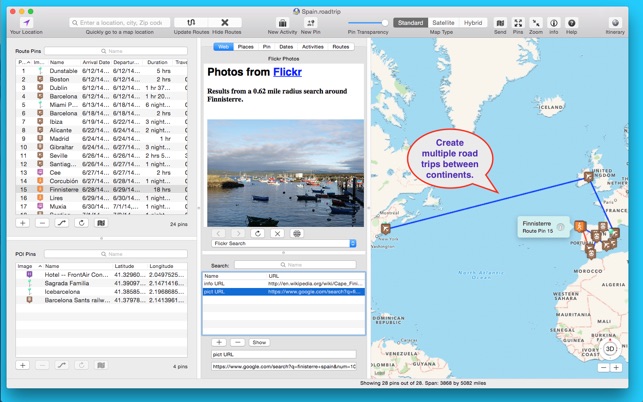643x402 pixels.
Task: Select the Icebarcelona POI row
Action: [x=101, y=292]
